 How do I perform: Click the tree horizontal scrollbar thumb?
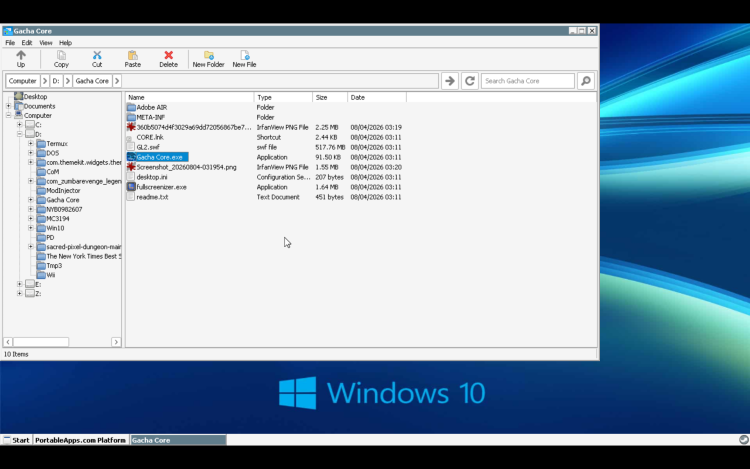[x=41, y=342]
